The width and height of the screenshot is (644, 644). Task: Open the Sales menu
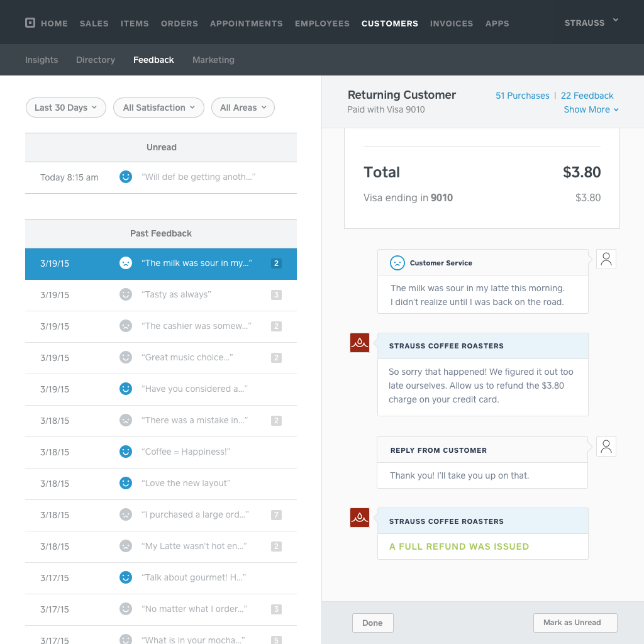tap(94, 23)
